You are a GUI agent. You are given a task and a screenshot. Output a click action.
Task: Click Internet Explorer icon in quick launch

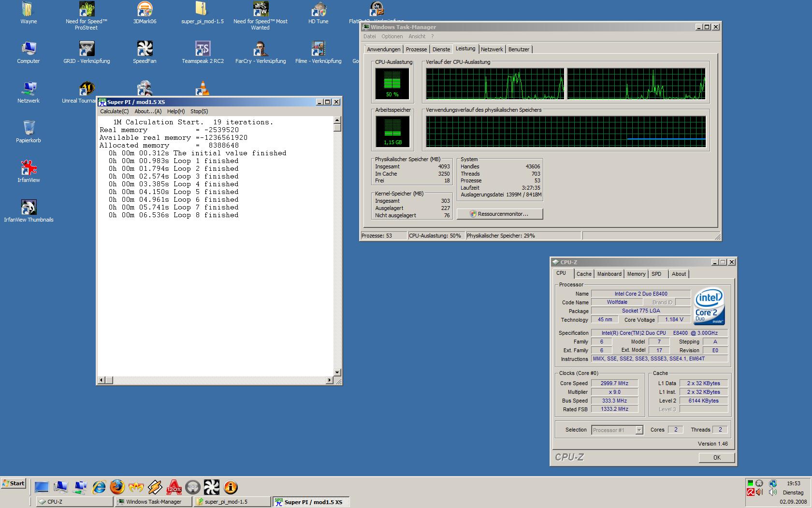(x=99, y=487)
